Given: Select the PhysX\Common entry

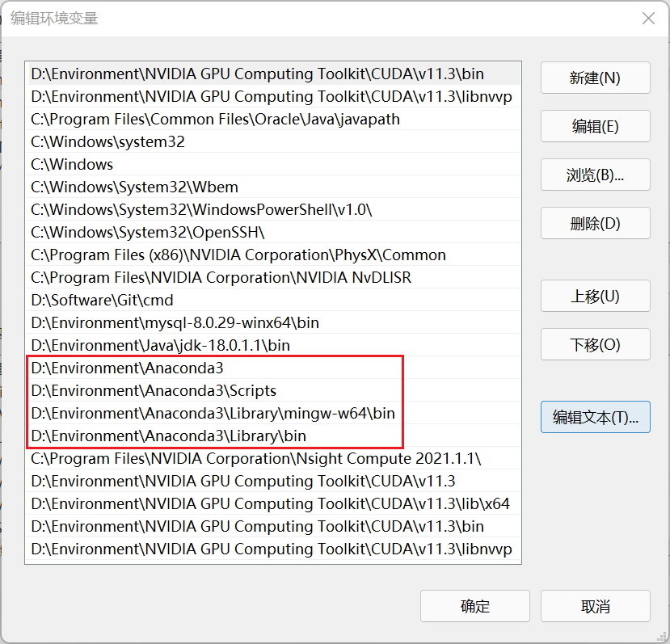Looking at the screenshot, I should 273,255.
